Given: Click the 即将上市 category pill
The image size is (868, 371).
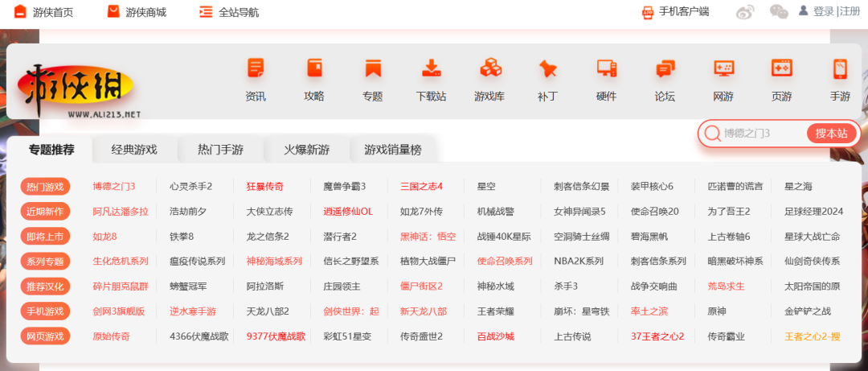Looking at the screenshot, I should 45,237.
